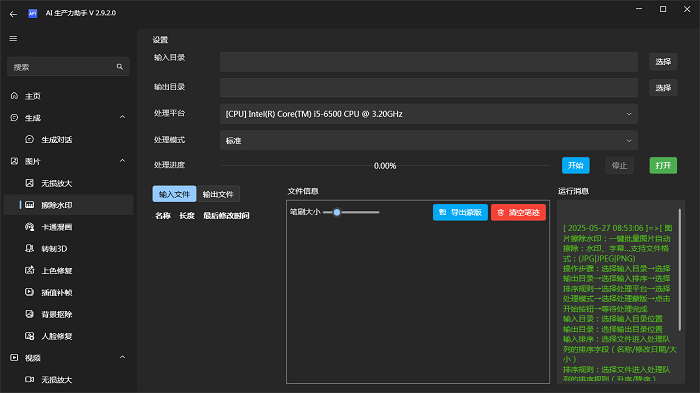The height and width of the screenshot is (393, 700).
Task: Click the 输入目录 path field
Action: coord(429,62)
